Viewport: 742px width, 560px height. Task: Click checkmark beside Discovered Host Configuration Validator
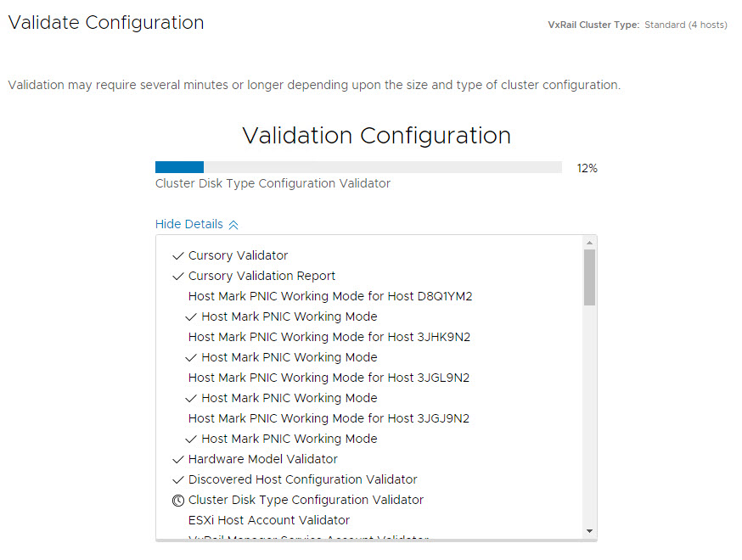tap(178, 479)
